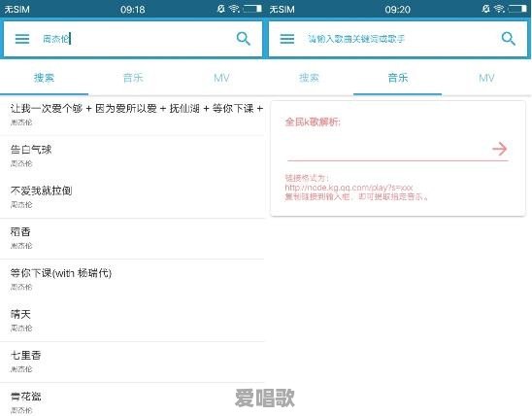Switch to 搜索 tab in right screen
This screenshot has width=532, height=416.
[x=309, y=78]
